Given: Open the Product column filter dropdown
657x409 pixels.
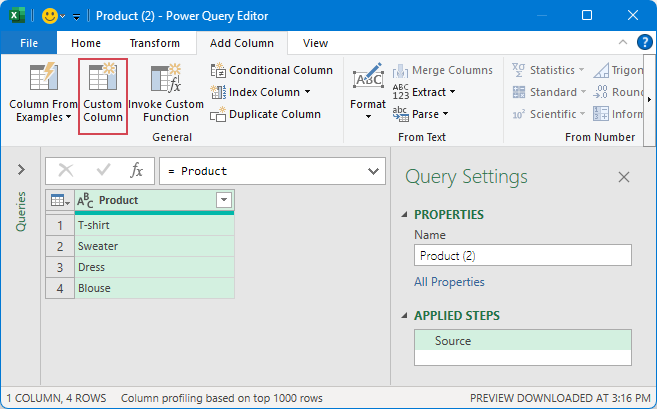Looking at the screenshot, I should pos(224,200).
